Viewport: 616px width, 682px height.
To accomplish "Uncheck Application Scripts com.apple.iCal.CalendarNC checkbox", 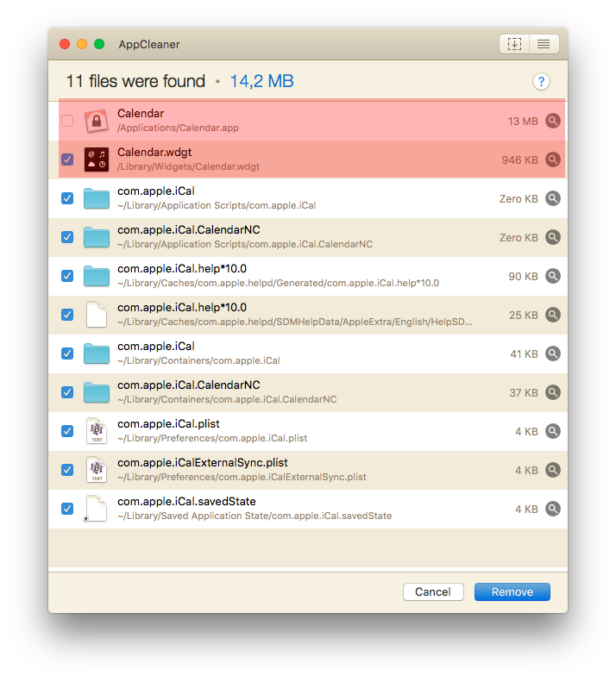I will 67,237.
